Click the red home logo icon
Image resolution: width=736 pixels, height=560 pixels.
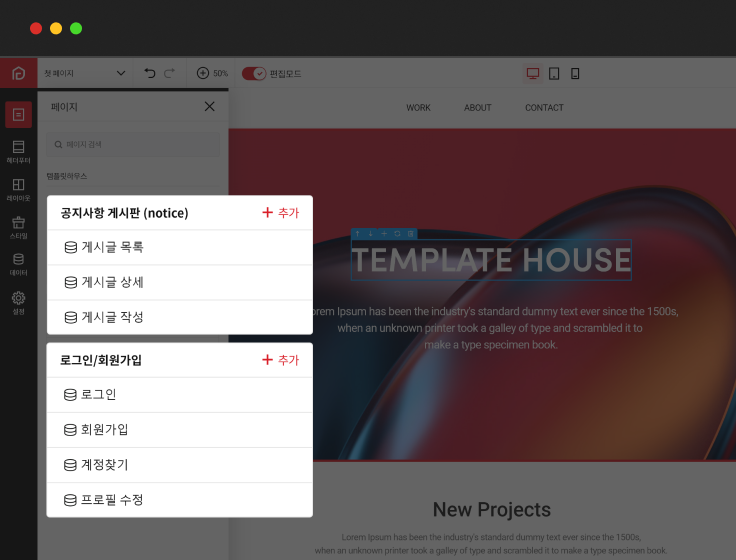18,73
